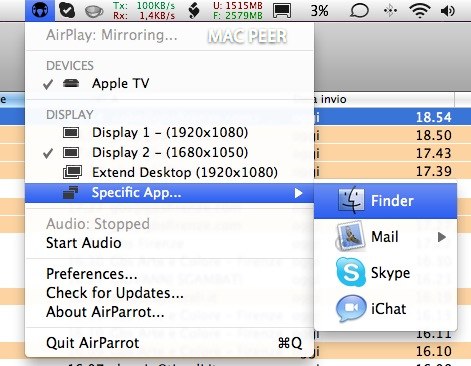Open About AirParrot...
This screenshot has width=471, height=366.
[x=105, y=312]
